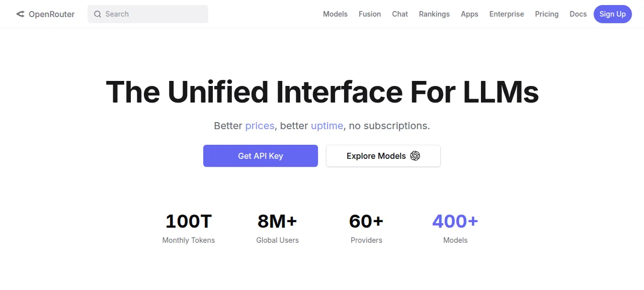View the Pricing page
Viewport: 644px width, 290px height.
(x=547, y=14)
